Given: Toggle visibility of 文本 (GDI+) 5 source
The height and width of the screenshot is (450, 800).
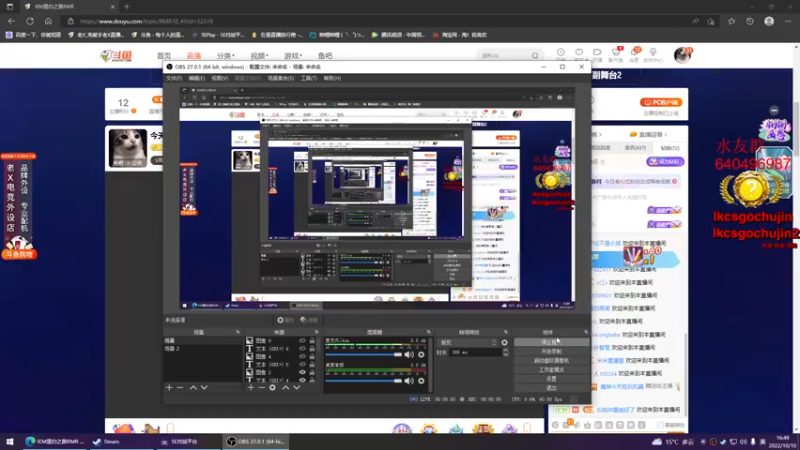Looking at the screenshot, I should (302, 365).
